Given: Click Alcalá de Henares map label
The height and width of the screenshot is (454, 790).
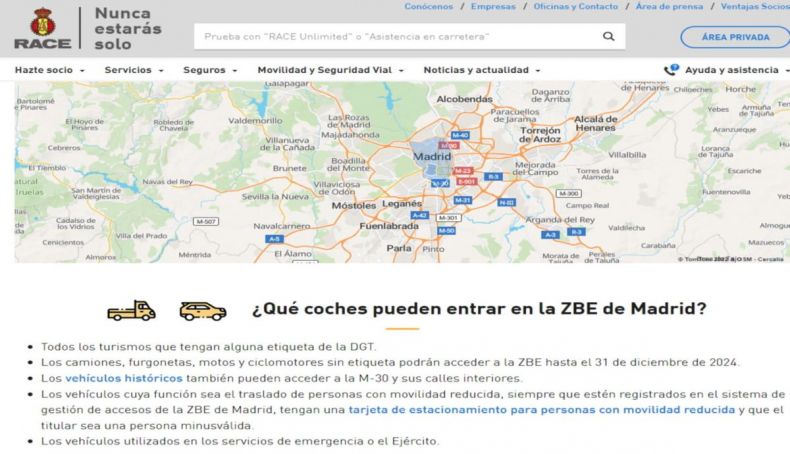Looking at the screenshot, I should coord(596,123).
